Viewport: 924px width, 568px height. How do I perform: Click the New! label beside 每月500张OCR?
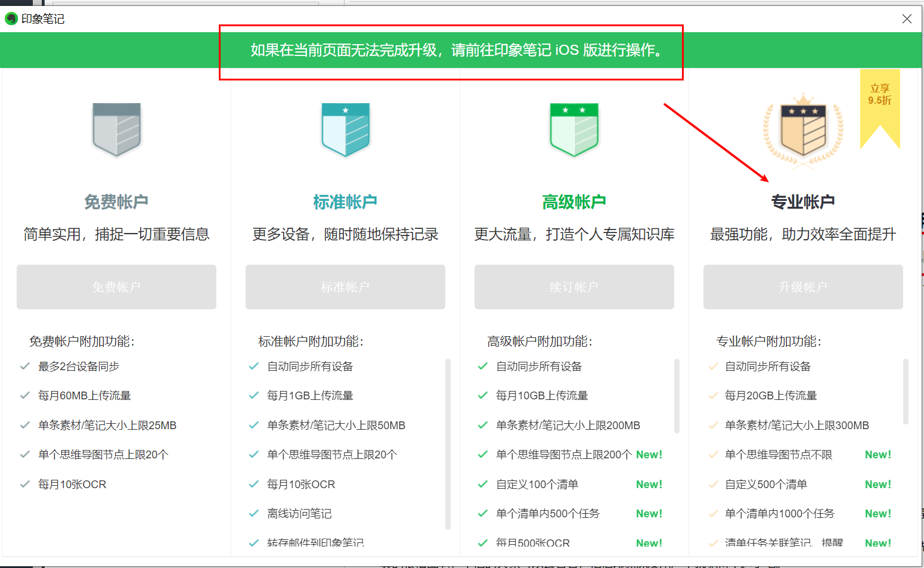[649, 542]
